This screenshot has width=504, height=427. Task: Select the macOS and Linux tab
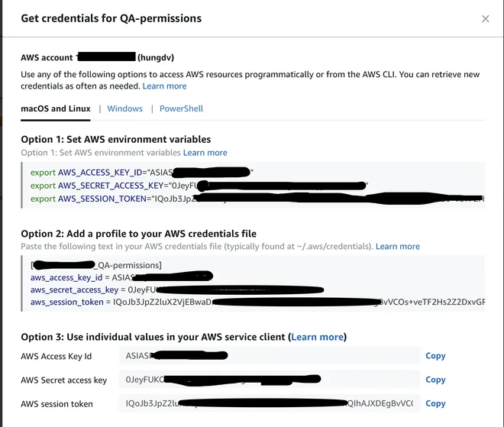pos(56,108)
